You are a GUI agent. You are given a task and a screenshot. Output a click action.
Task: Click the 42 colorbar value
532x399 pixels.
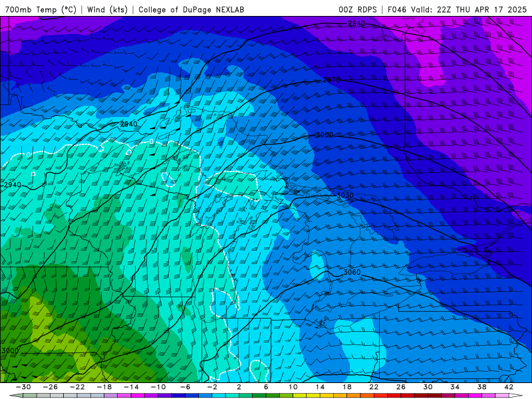(509, 387)
